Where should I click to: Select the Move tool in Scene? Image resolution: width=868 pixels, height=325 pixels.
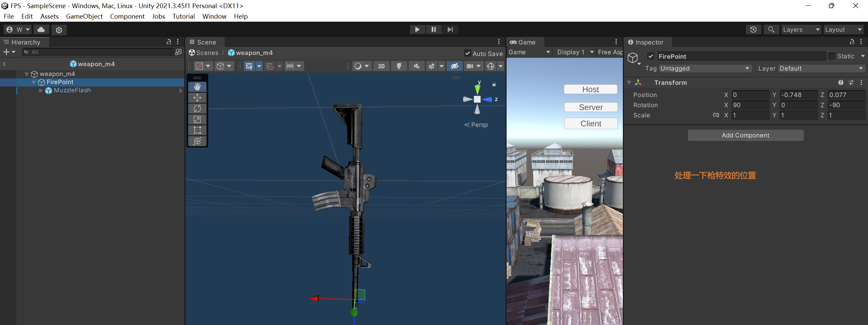click(197, 98)
